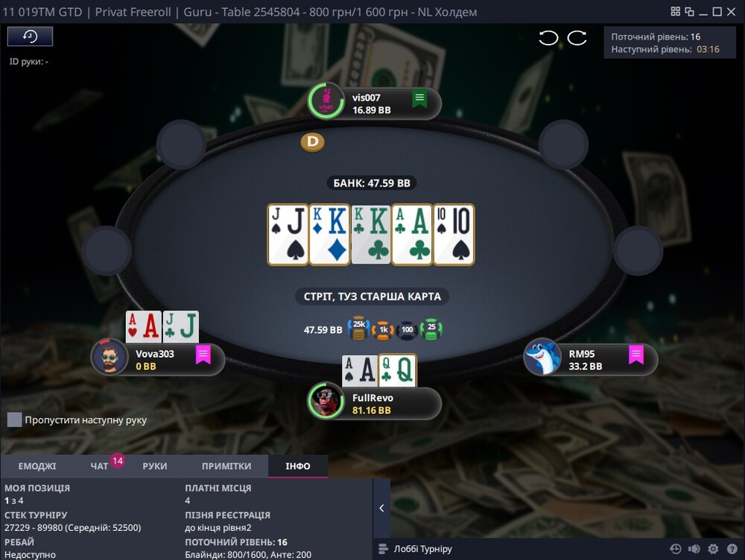Open the table layout grid icon
Image resolution: width=745 pixels, height=560 pixels.
pos(675,11)
